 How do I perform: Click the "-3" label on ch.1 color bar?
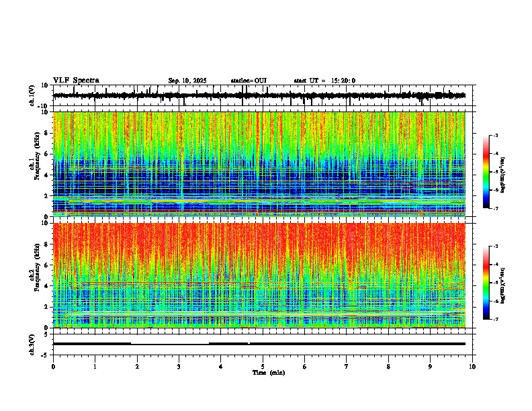click(496, 135)
